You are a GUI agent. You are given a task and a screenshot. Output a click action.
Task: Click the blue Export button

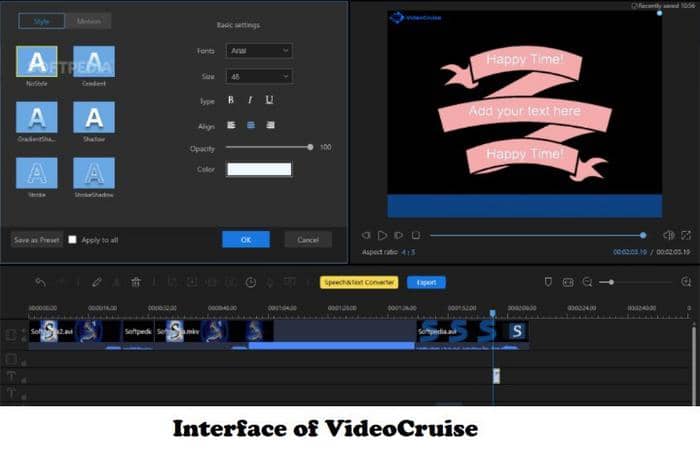[426, 283]
